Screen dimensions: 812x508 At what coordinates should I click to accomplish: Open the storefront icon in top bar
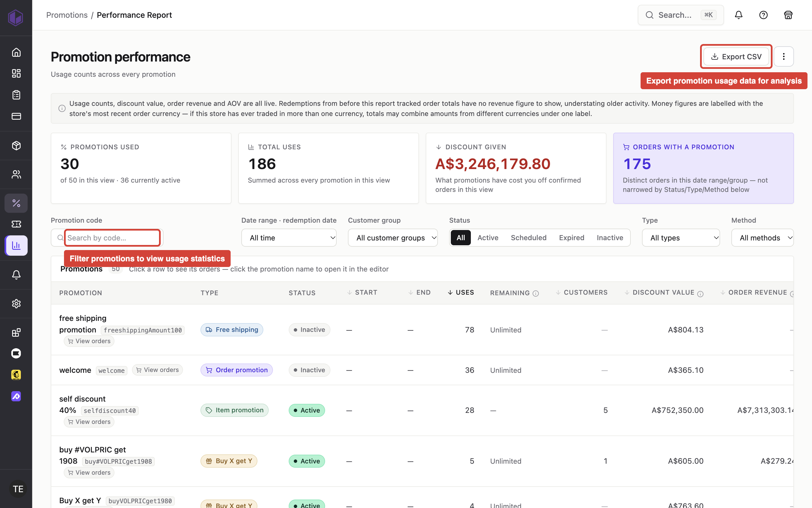pos(788,15)
